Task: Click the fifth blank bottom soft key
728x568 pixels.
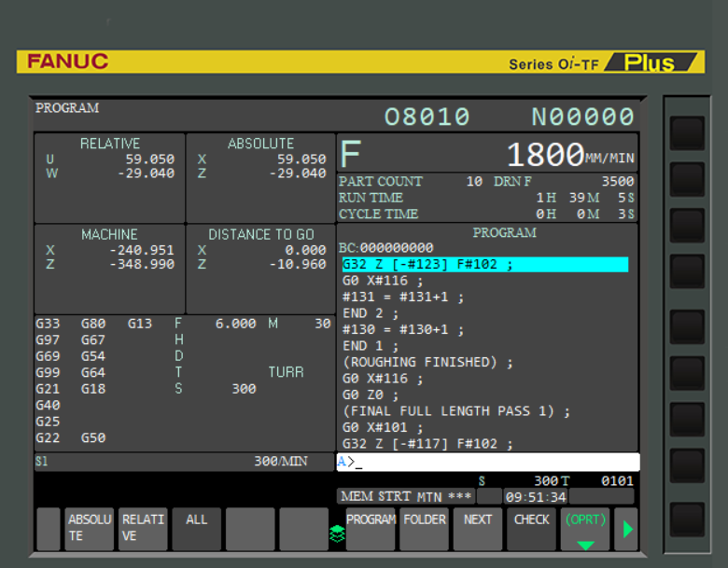Action: (303, 529)
